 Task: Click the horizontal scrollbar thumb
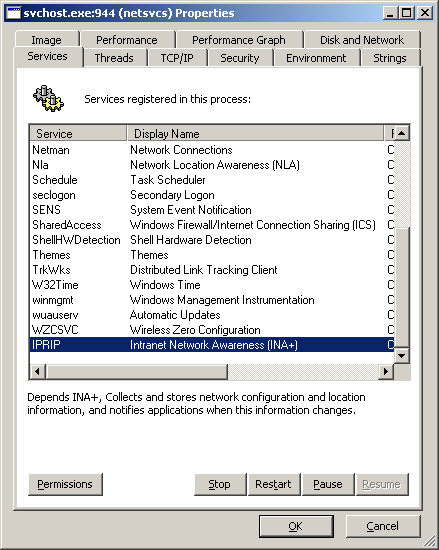(x=137, y=371)
